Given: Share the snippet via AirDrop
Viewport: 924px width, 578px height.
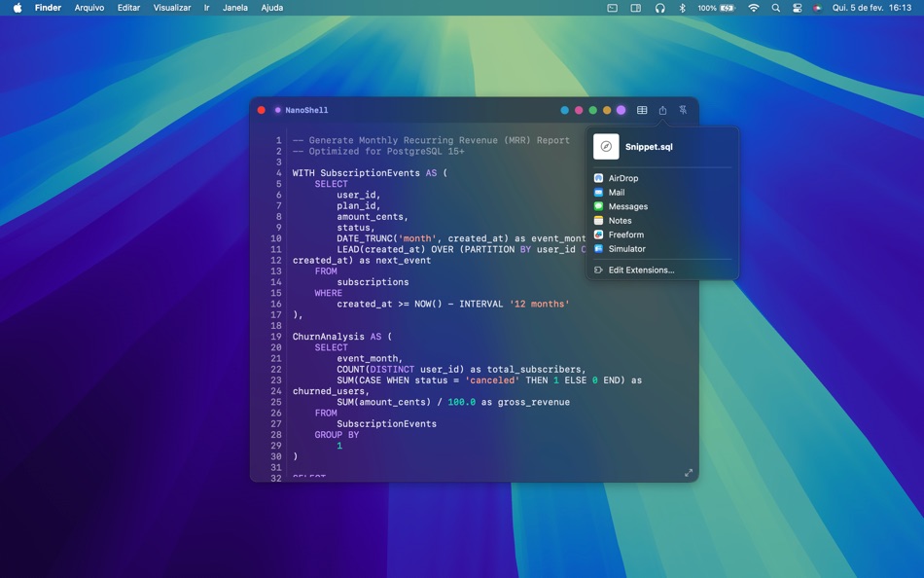Looking at the screenshot, I should pos(622,178).
